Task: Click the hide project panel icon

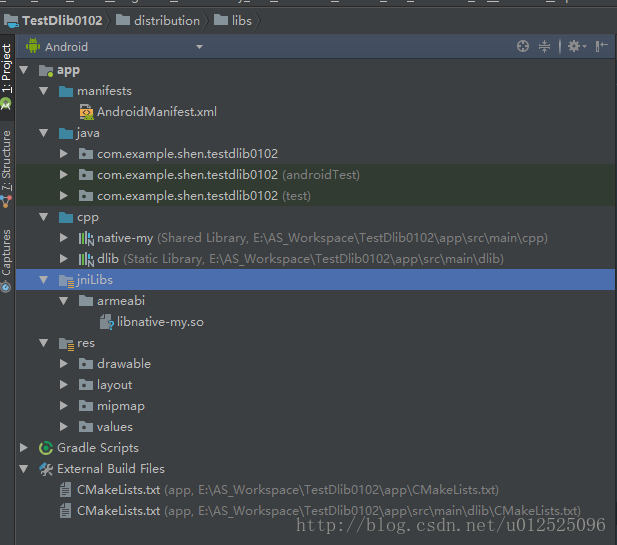Action: (x=602, y=46)
